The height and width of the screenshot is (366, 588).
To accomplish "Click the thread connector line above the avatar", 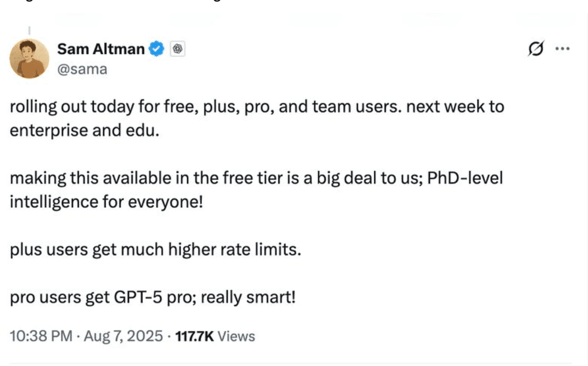I will [29, 31].
